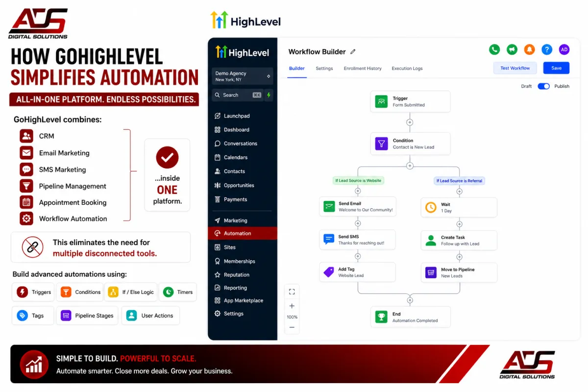Click the Trigger node icon

381,101
